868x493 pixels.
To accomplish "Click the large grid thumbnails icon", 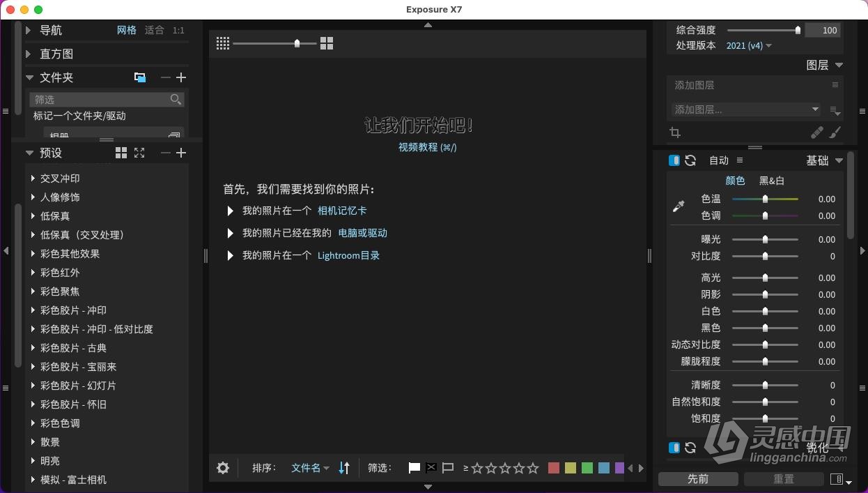I will (327, 43).
